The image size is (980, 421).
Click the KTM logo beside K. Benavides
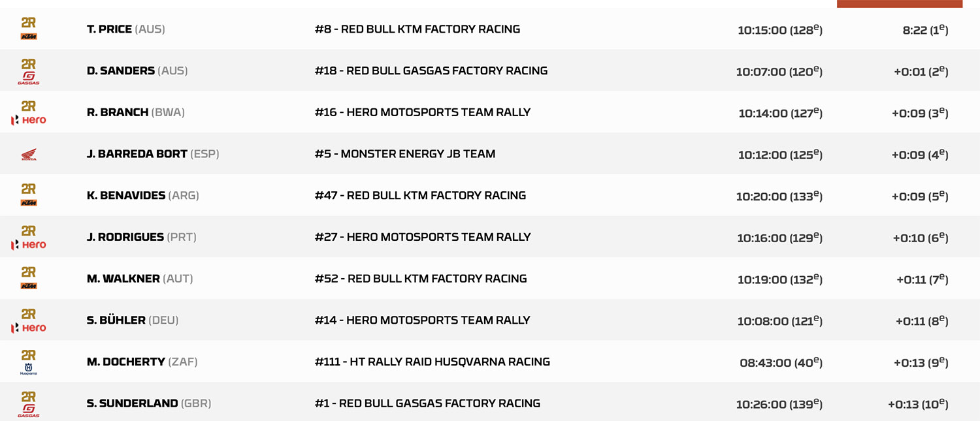(x=29, y=203)
